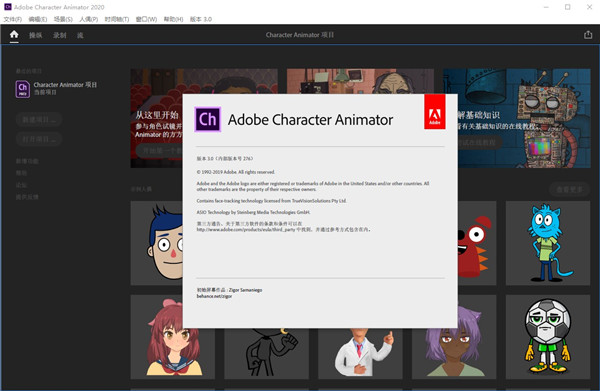Click the Zigor Samaniego splash credit line
Screen dimensions: 600x391
229,290
